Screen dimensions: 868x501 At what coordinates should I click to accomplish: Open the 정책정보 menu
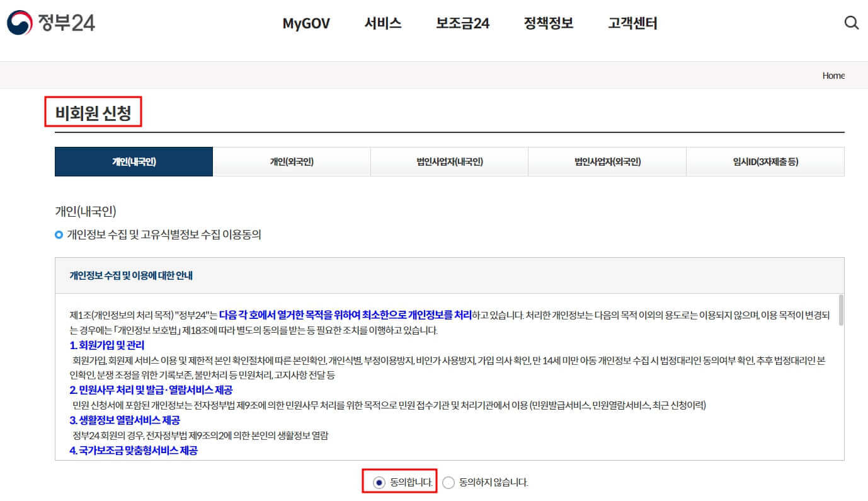548,23
